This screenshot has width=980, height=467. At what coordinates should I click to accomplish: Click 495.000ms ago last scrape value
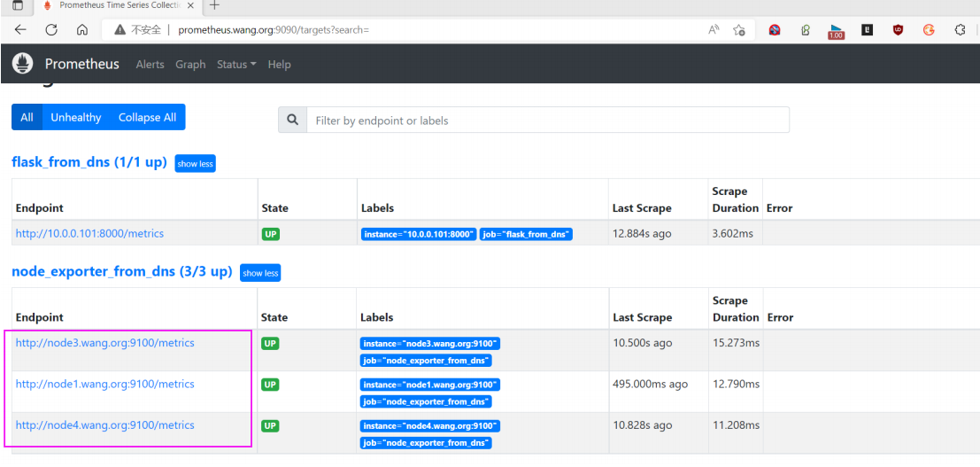pos(650,384)
